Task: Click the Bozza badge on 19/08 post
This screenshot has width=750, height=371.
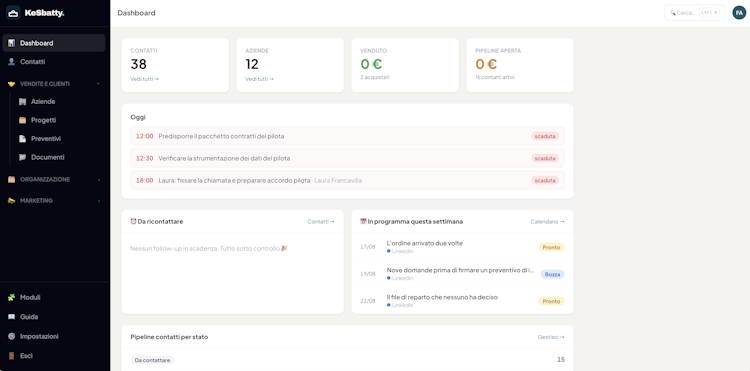Action: tap(552, 274)
